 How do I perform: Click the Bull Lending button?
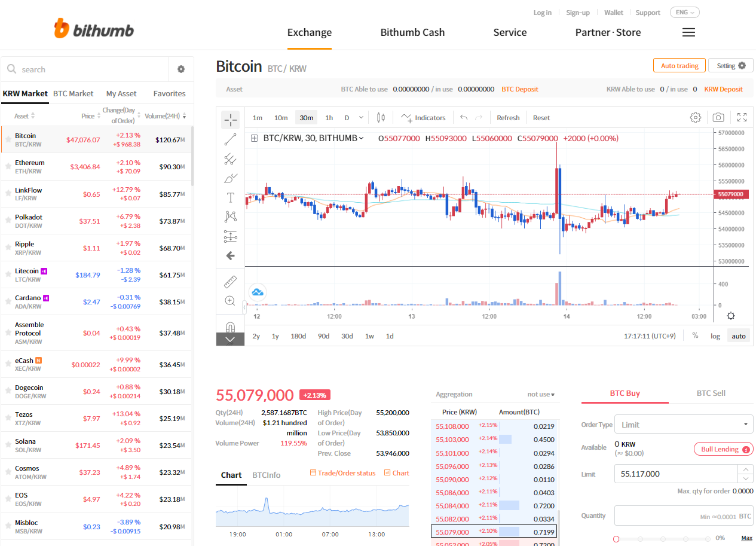pos(723,449)
